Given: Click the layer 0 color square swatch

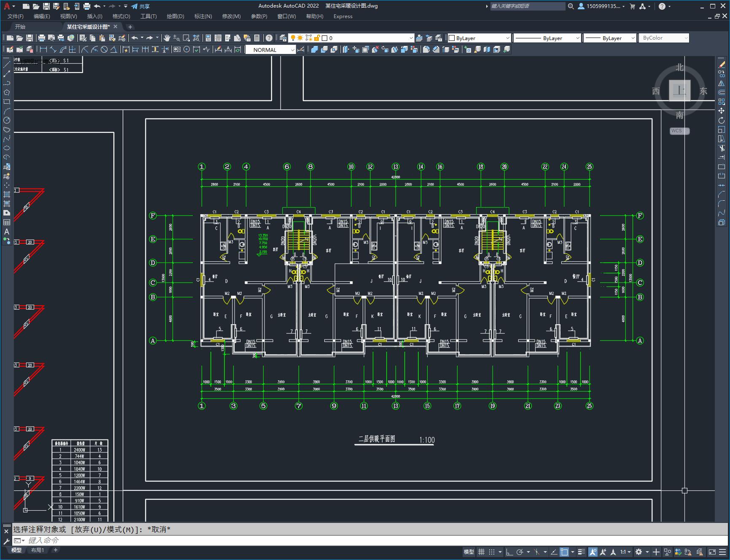Looking at the screenshot, I should (x=325, y=38).
